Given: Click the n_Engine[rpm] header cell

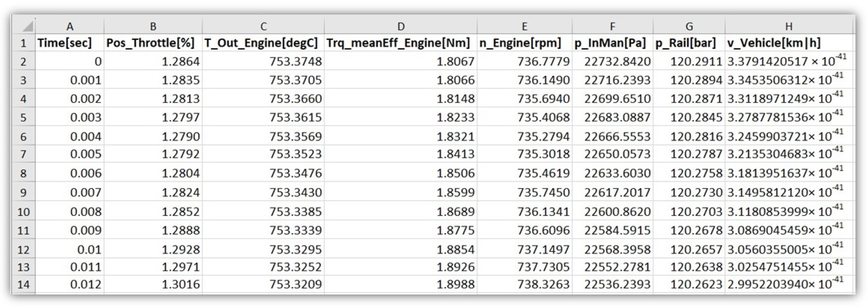Looking at the screenshot, I should [x=520, y=43].
